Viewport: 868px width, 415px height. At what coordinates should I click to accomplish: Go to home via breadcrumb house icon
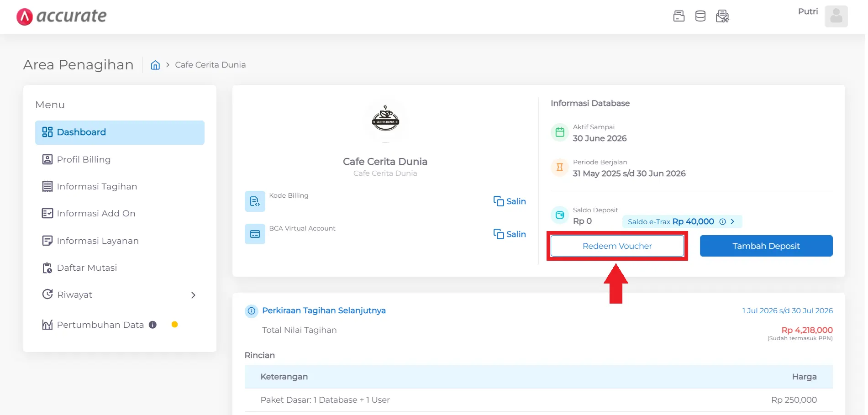(155, 65)
